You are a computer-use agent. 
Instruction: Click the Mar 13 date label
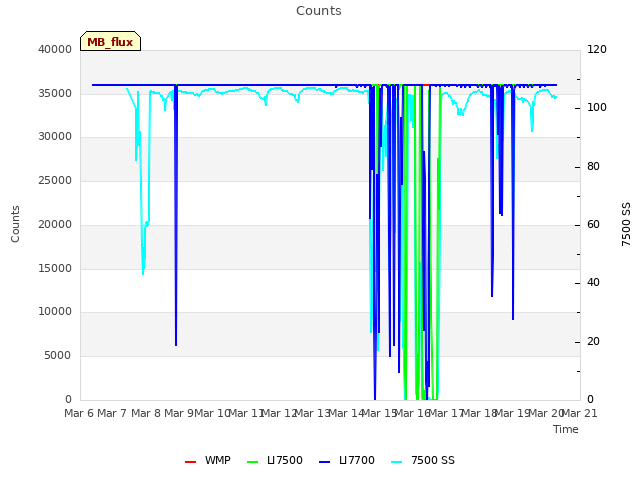click(312, 413)
